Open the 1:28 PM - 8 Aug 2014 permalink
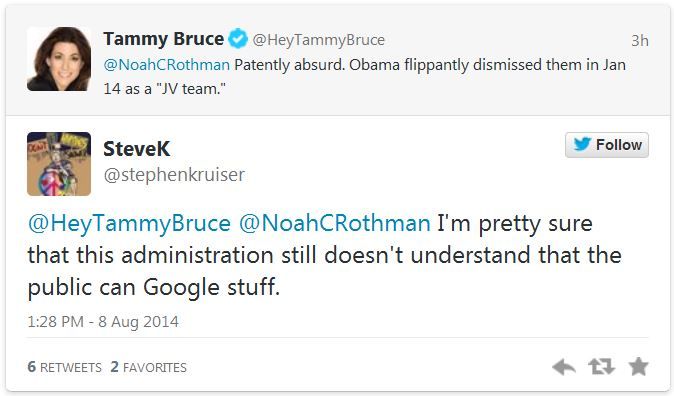674x396 pixels. [x=103, y=322]
